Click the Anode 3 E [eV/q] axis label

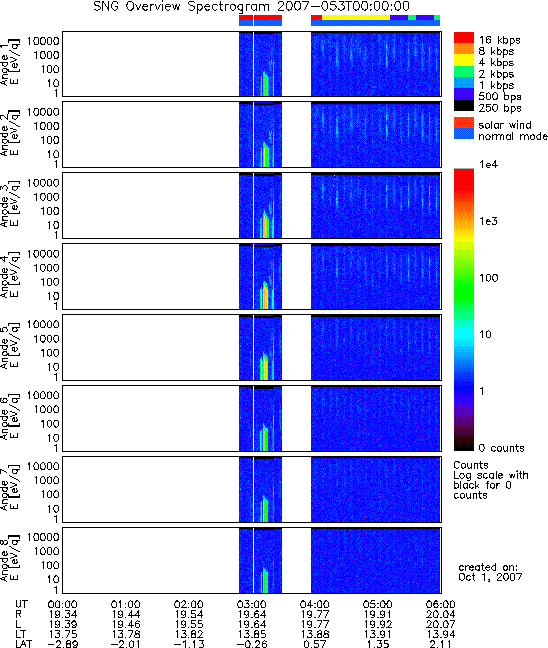pyautogui.click(x=9, y=205)
